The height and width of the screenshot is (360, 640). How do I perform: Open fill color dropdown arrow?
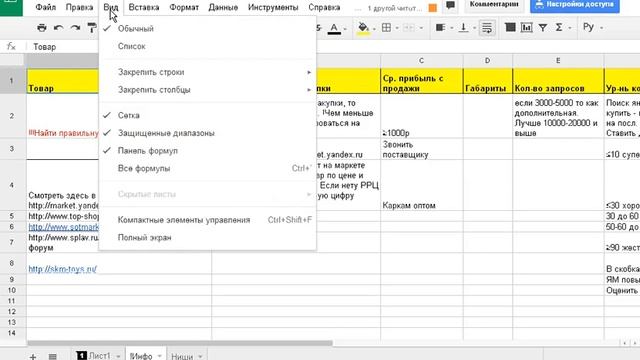pyautogui.click(x=374, y=29)
